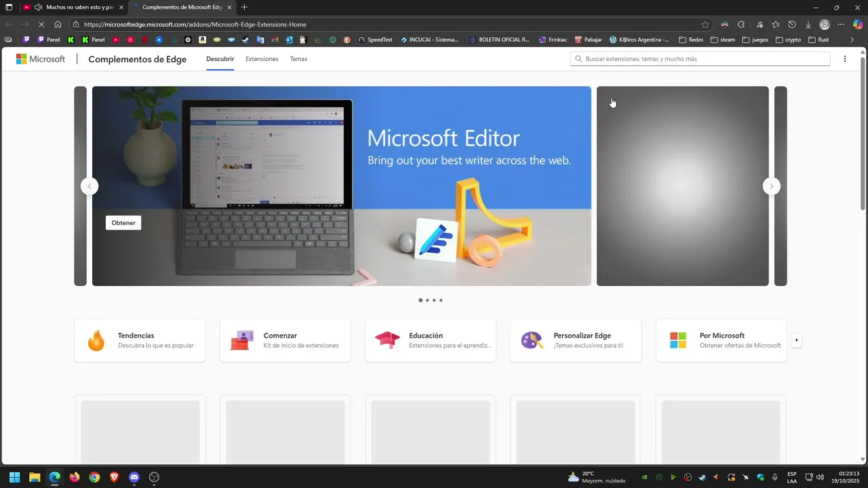
Task: Go to the previous carousel slide
Action: [90, 186]
